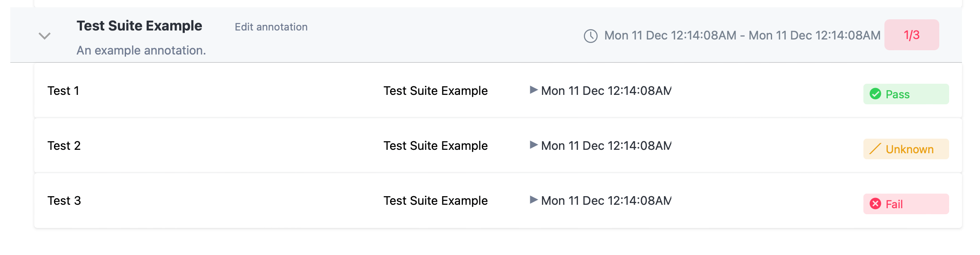Click the Pass status badge
Viewport: 980px width, 255px height.
906,94
